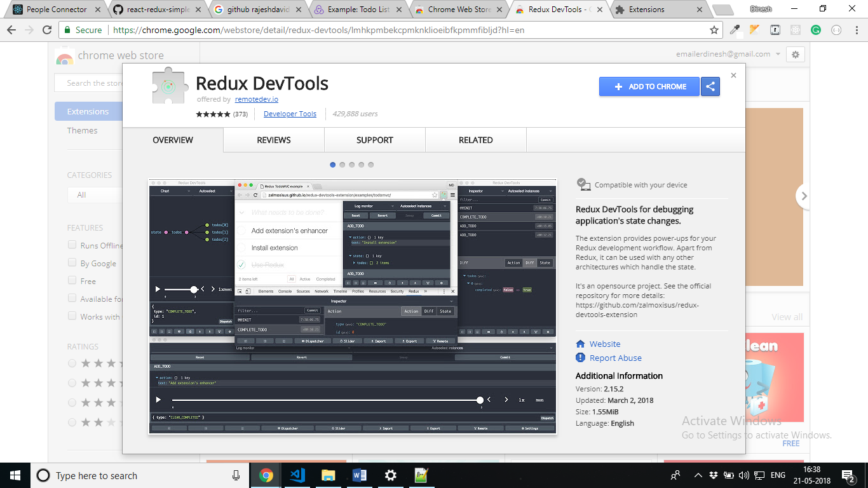Open Chrome's three-dot menu
The width and height of the screenshot is (868, 488).
(856, 30)
